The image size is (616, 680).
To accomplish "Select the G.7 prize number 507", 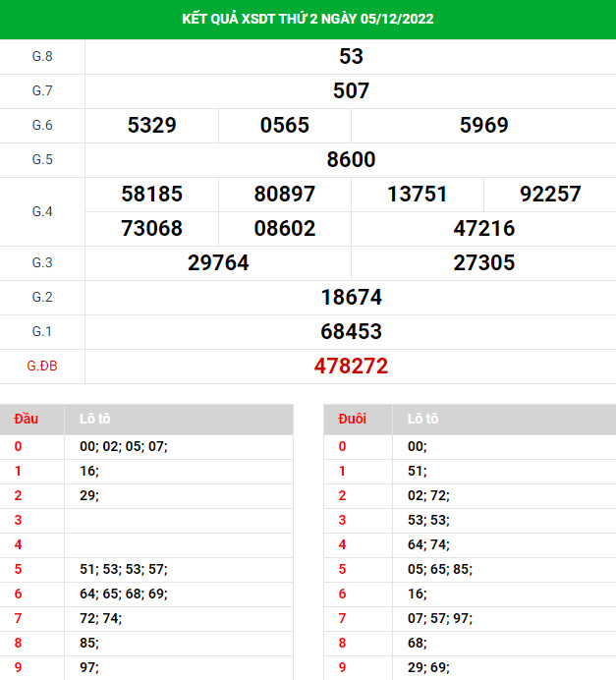I will click(351, 90).
